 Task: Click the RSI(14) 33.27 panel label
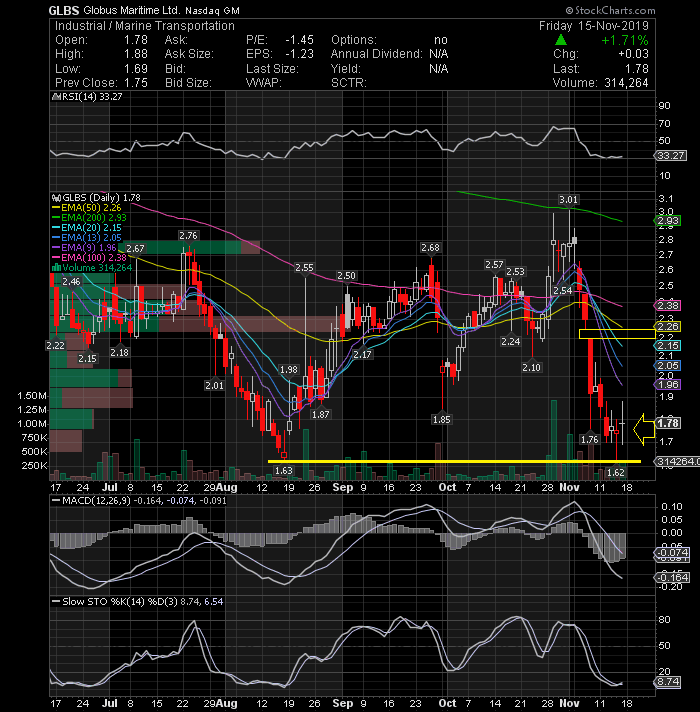click(x=88, y=96)
